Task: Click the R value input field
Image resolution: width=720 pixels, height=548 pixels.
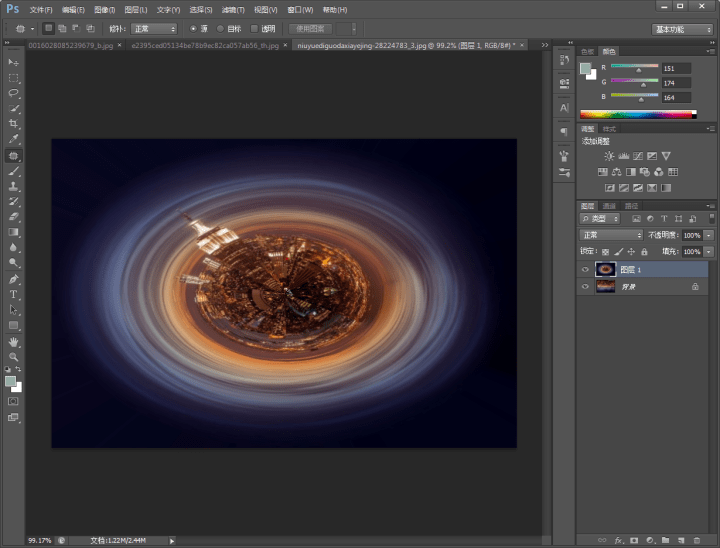Action: (676, 68)
